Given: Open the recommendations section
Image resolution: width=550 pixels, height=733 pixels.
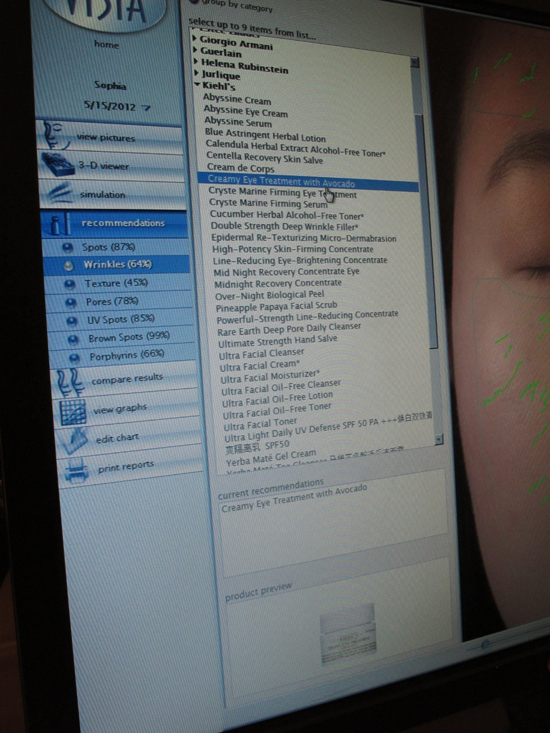Looking at the screenshot, I should (x=115, y=223).
